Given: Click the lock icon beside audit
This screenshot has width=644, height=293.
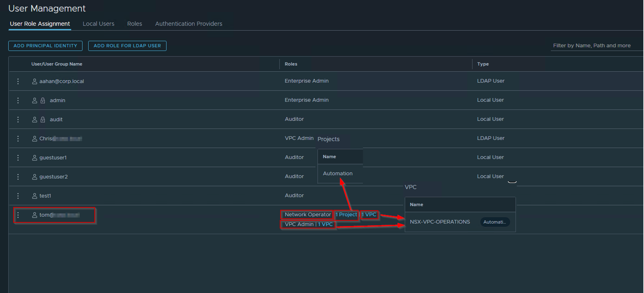Looking at the screenshot, I should (x=43, y=120).
